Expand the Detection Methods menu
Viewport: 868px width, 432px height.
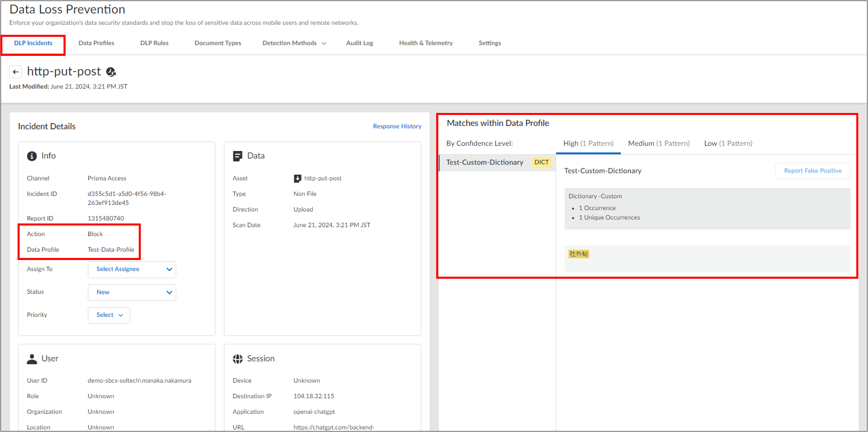click(x=295, y=43)
